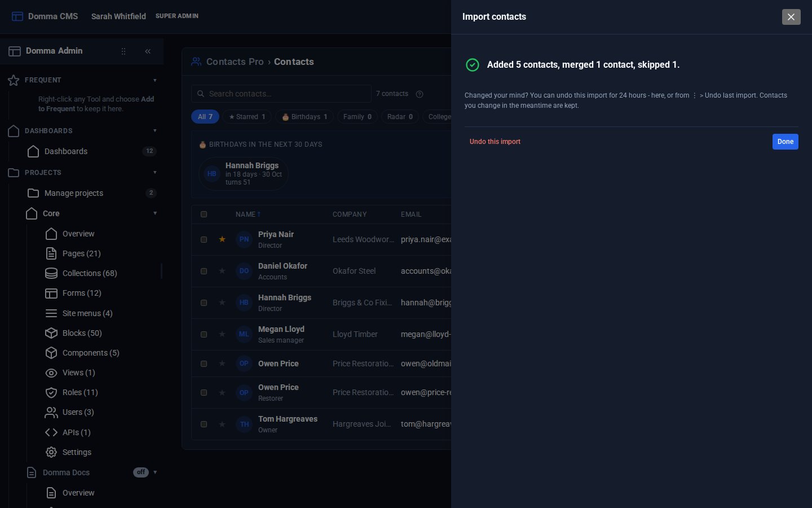Collapse the FREQUENT section arrow

click(x=155, y=80)
